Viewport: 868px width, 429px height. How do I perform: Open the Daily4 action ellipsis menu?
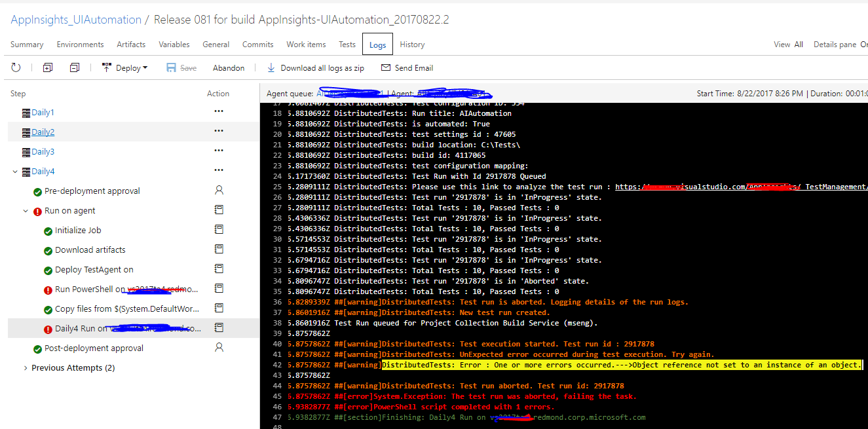coord(219,171)
